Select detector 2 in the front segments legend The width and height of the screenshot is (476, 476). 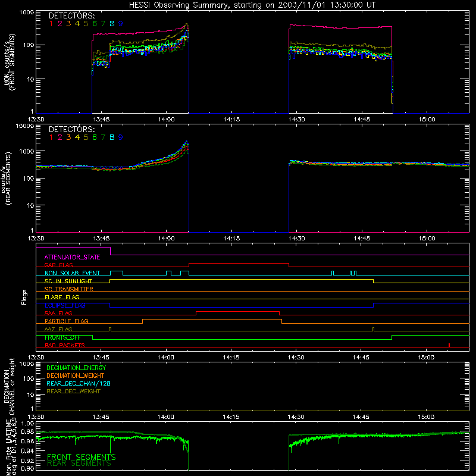(60, 24)
